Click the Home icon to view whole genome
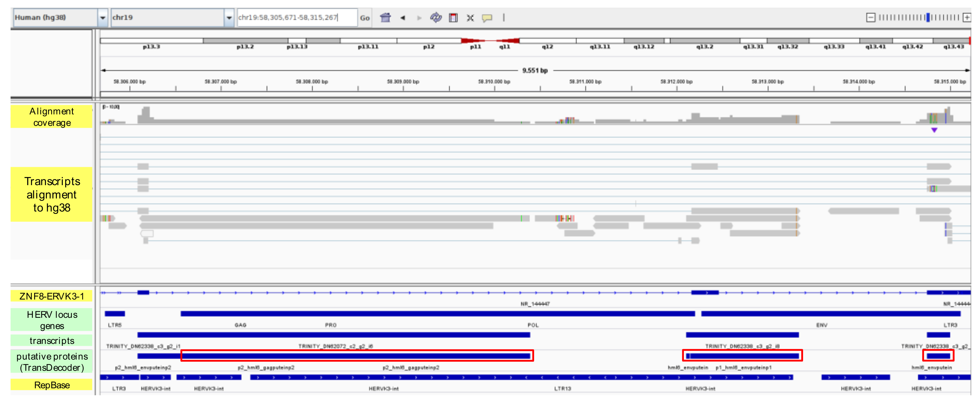This screenshot has height=405, width=980. click(385, 17)
